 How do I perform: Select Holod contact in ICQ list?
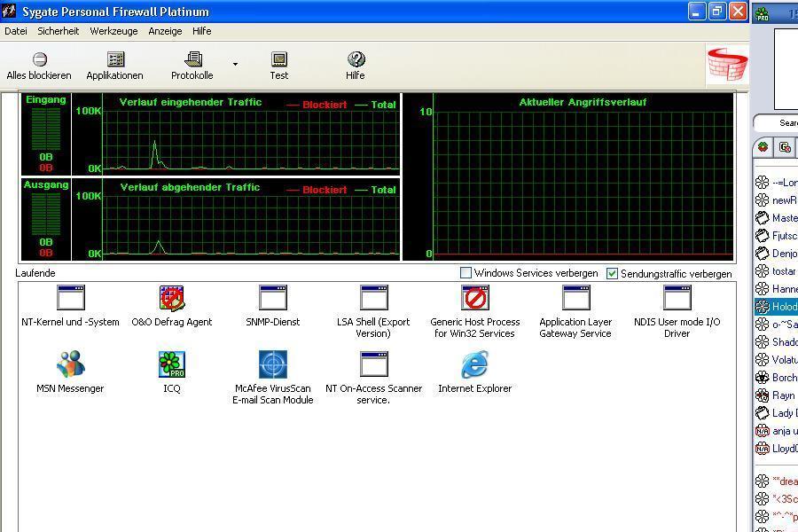coord(776,307)
